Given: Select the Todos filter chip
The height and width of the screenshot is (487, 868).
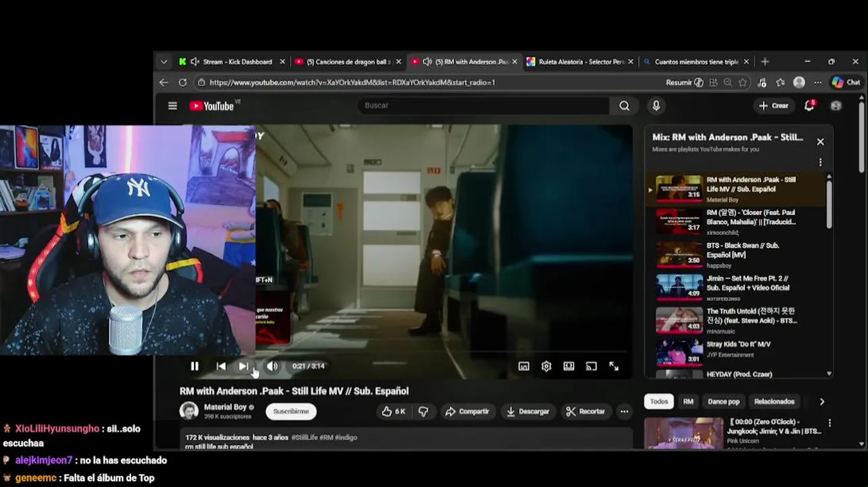Looking at the screenshot, I should click(x=659, y=401).
